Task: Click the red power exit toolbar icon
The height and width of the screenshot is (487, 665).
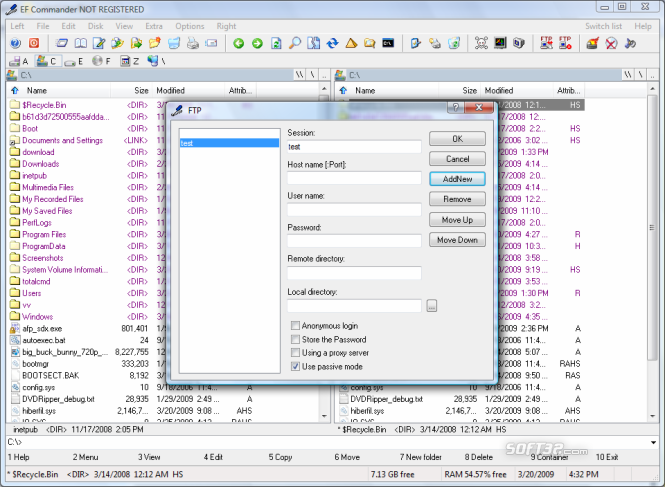Action: 34,43
